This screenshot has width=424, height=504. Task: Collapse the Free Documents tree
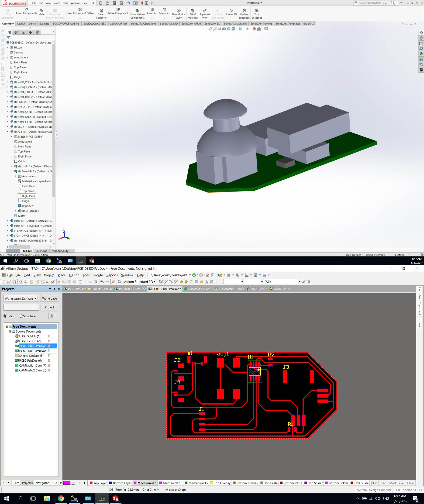pyautogui.click(x=7, y=326)
